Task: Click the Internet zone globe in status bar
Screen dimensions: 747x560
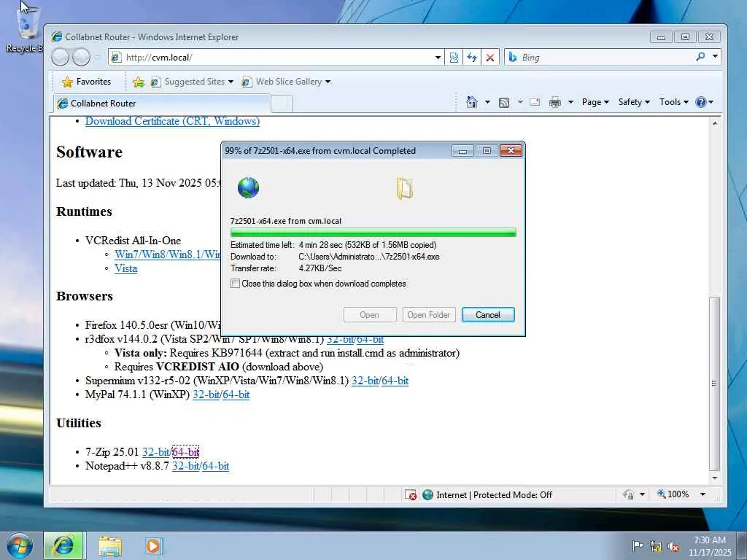Action: pyautogui.click(x=427, y=495)
